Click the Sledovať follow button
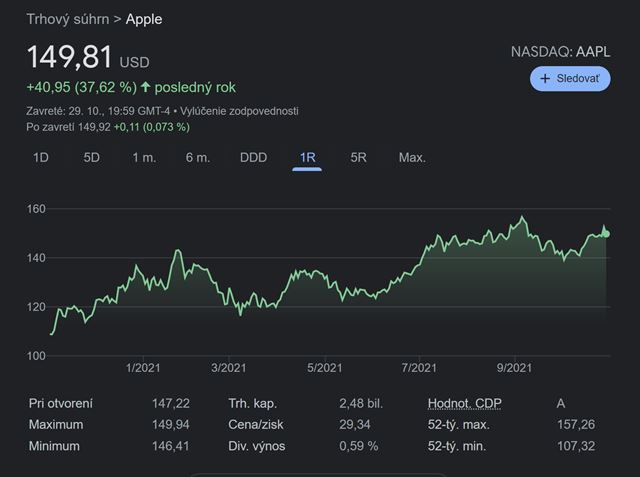 tap(570, 78)
